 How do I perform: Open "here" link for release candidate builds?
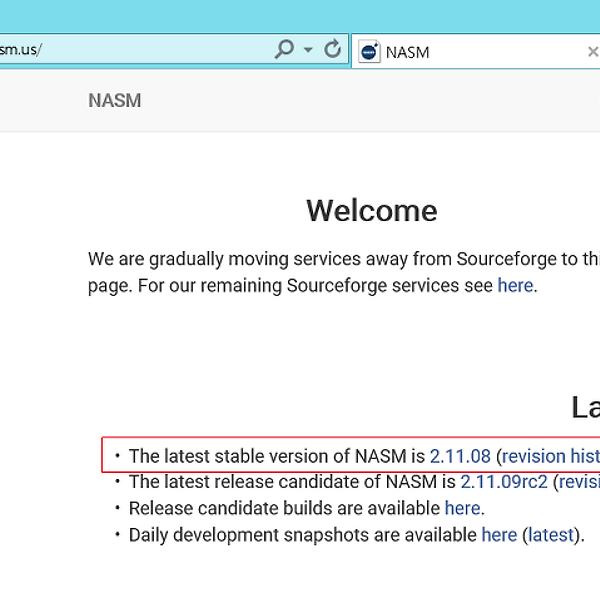click(462, 508)
